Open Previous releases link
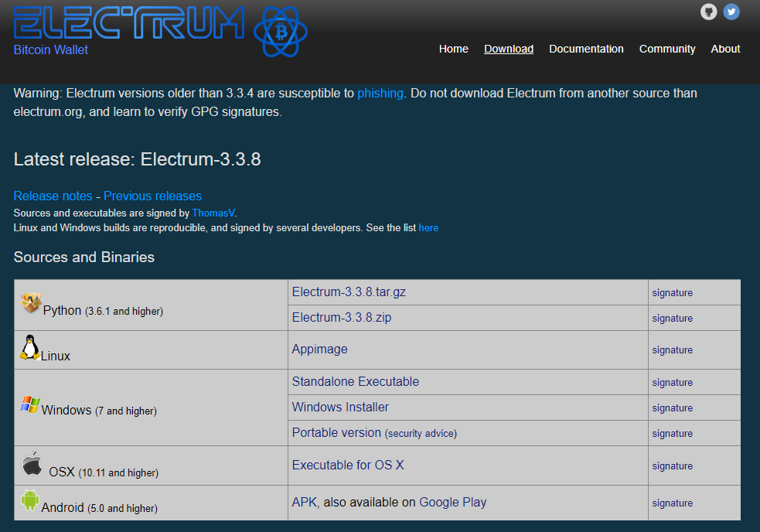Viewport: 760px width, 532px height. [x=152, y=196]
